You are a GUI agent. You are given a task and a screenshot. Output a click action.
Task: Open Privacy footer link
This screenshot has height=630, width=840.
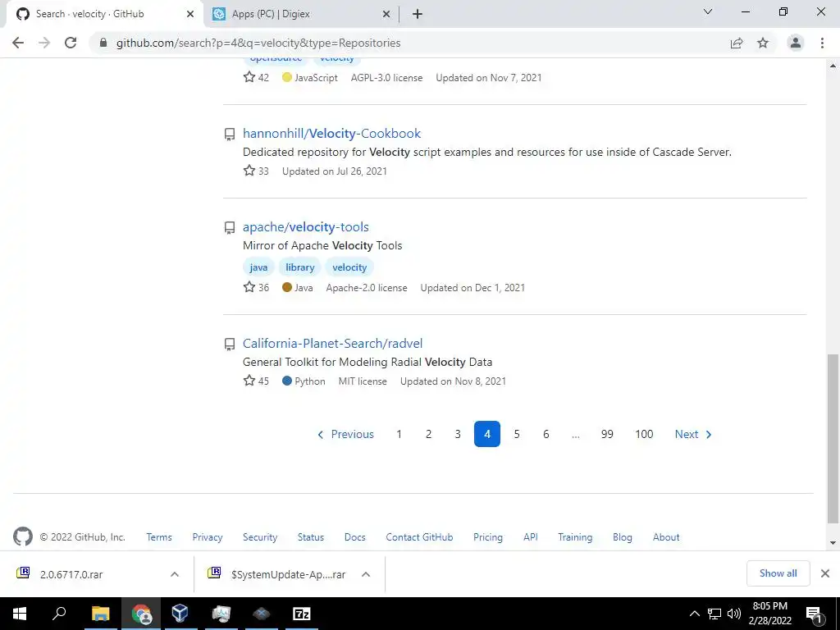tap(208, 536)
